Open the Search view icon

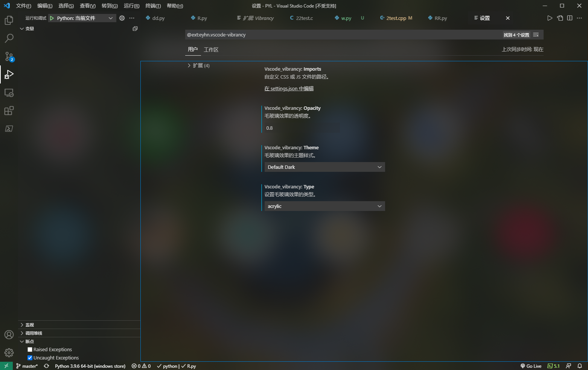(9, 38)
